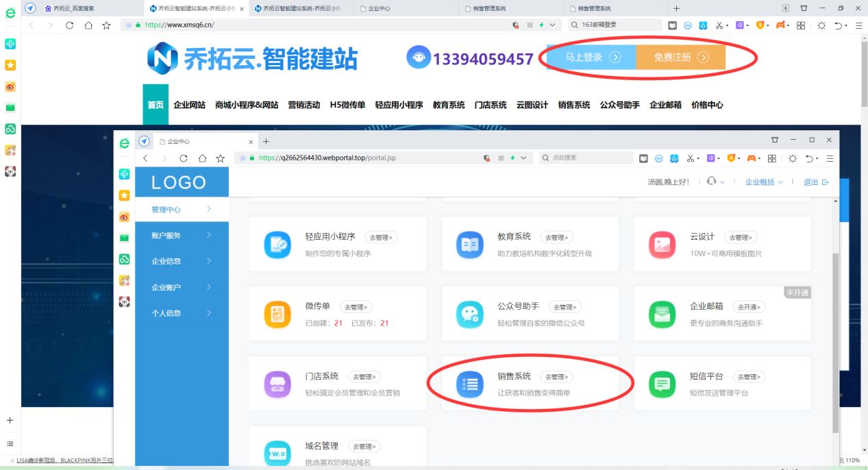This screenshot has height=470, width=868.
Task: Reload the back window xmsq6.cn page
Action: click(69, 25)
